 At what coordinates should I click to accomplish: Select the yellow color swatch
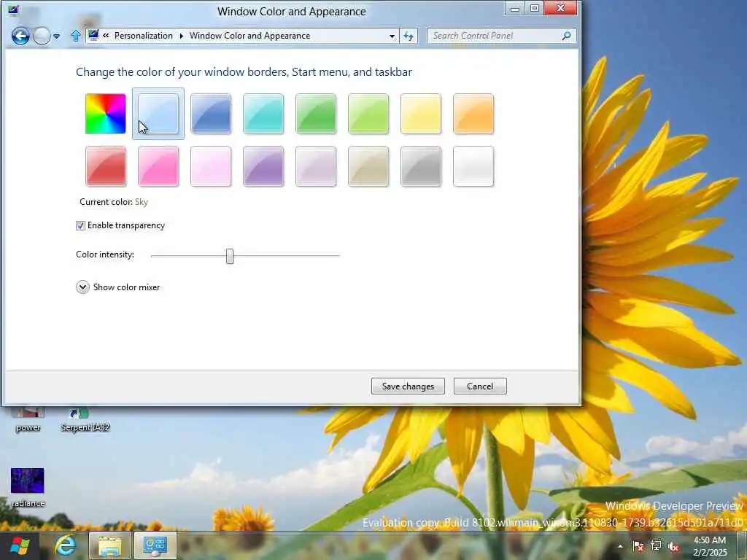(x=421, y=114)
